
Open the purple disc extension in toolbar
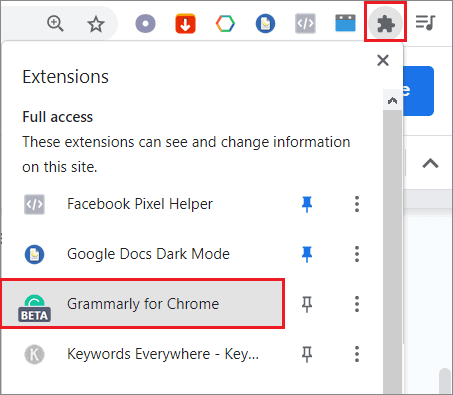(x=145, y=24)
